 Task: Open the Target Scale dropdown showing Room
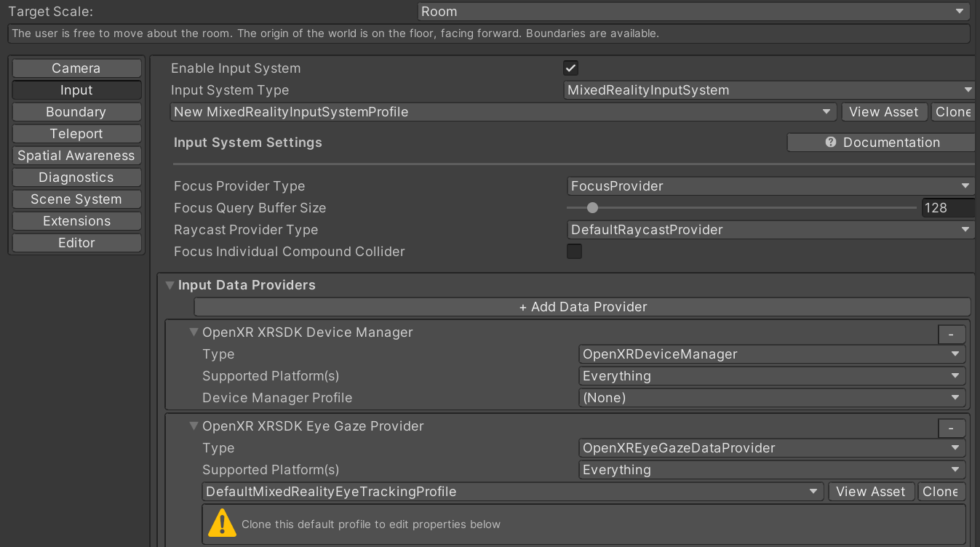(693, 12)
